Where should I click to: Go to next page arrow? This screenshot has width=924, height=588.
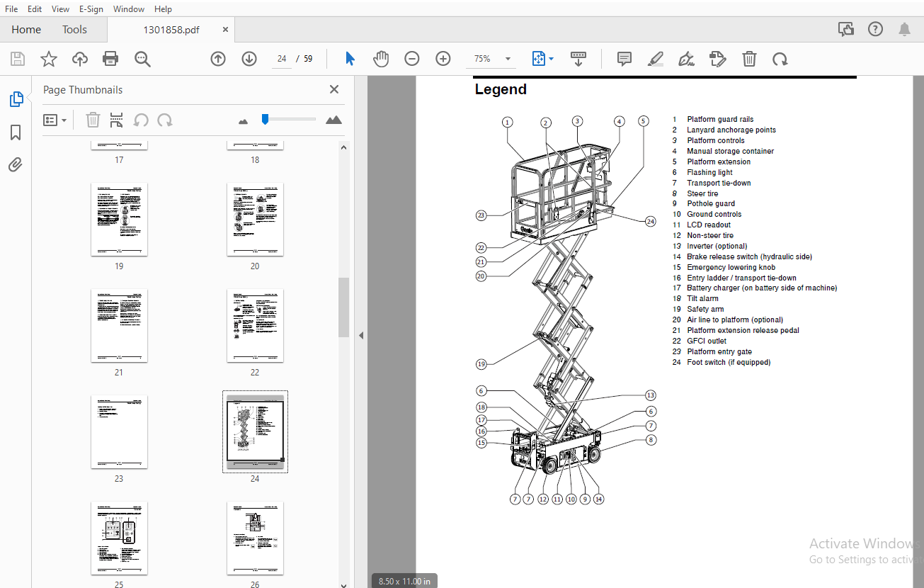249,59
